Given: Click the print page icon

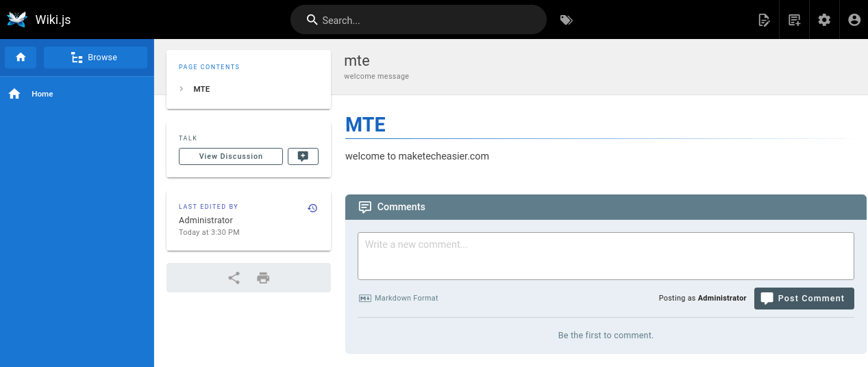Looking at the screenshot, I should pos(263,278).
